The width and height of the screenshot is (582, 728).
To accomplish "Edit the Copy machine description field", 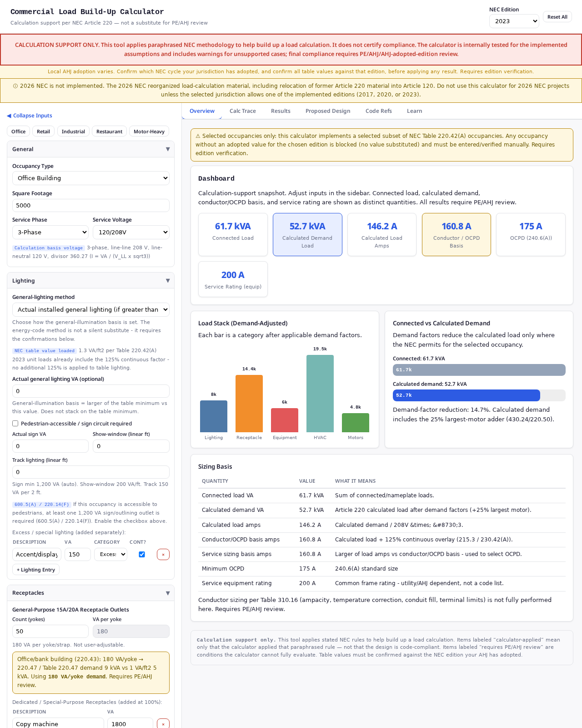I will (58, 723).
